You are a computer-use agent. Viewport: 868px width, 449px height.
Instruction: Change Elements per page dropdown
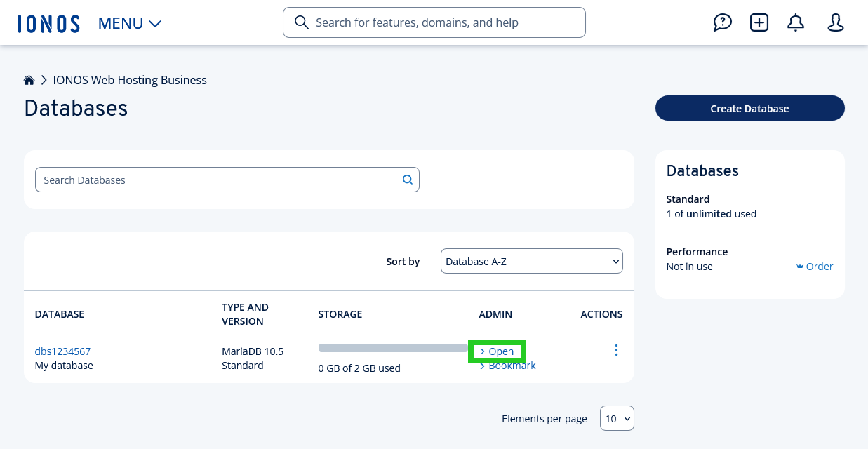click(x=617, y=418)
